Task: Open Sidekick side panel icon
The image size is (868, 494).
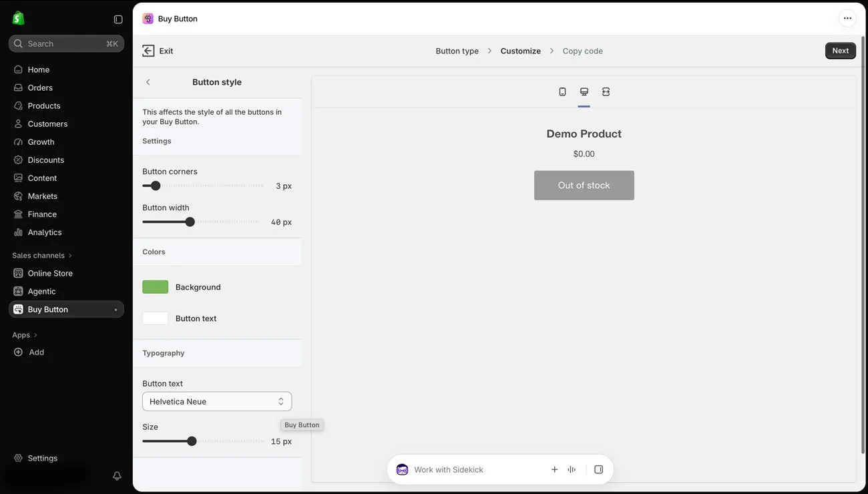Action: tap(598, 469)
